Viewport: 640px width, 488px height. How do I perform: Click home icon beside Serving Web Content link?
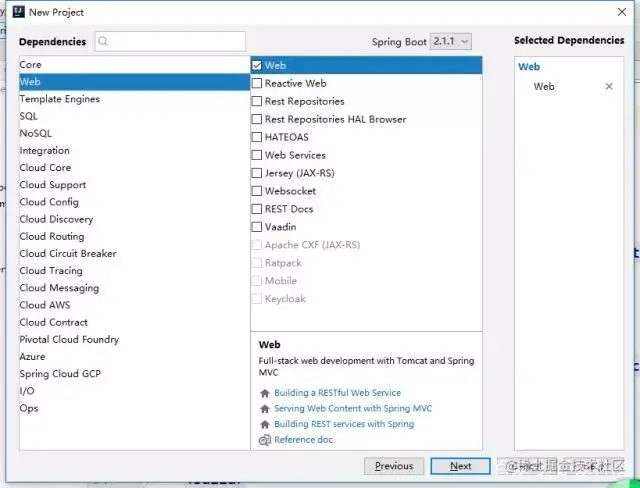pyautogui.click(x=265, y=408)
